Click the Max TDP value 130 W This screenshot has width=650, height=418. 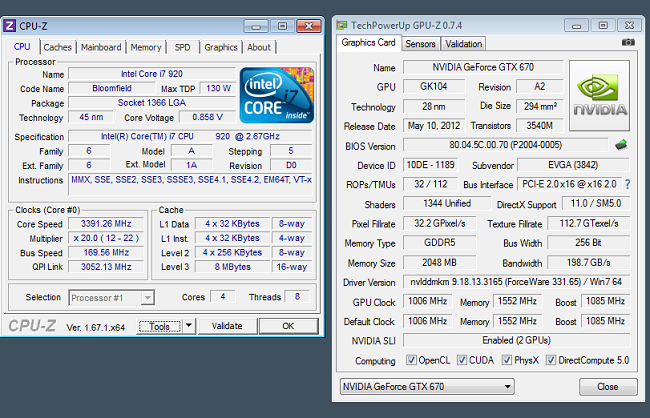point(218,88)
